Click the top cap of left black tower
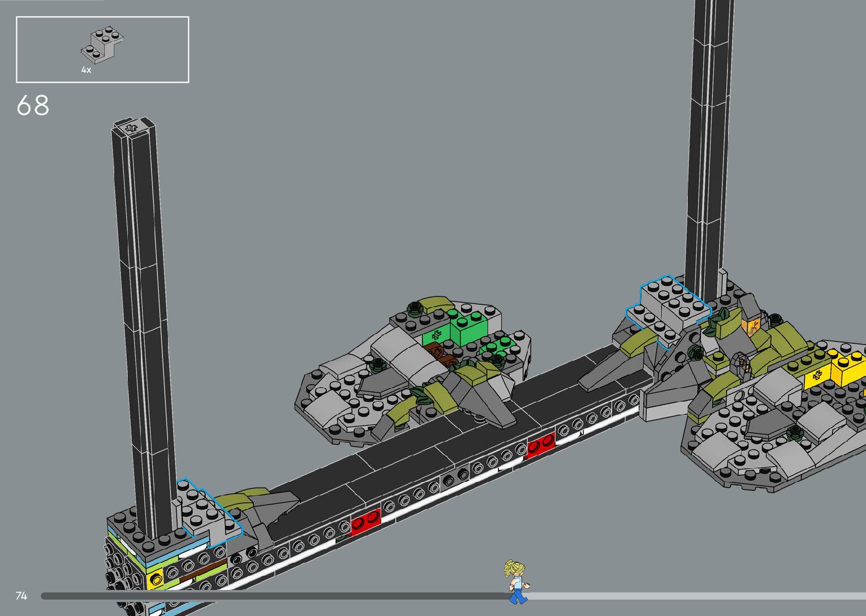The width and height of the screenshot is (866, 616). coord(132,127)
